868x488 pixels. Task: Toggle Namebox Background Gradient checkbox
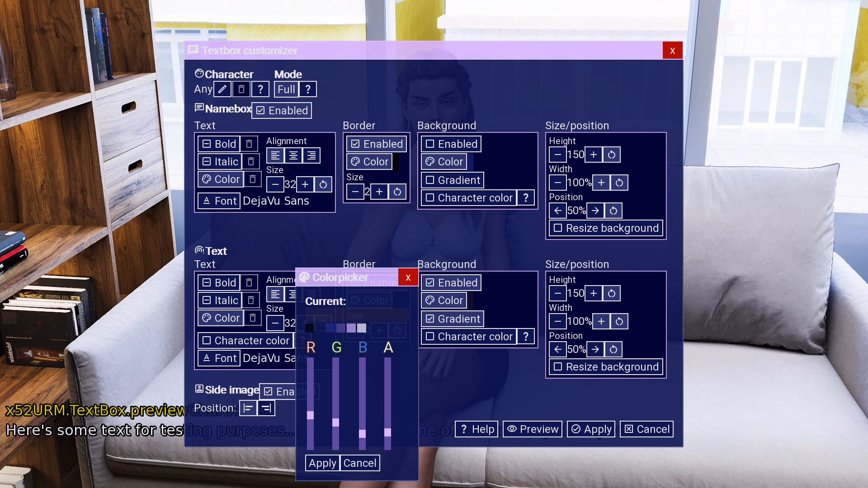tap(453, 180)
